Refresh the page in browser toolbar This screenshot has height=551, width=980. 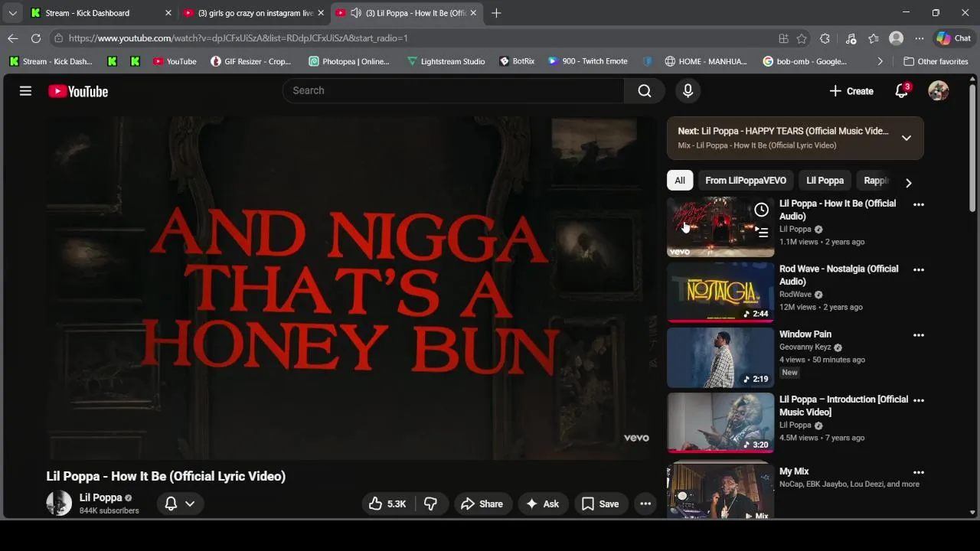[x=36, y=38]
